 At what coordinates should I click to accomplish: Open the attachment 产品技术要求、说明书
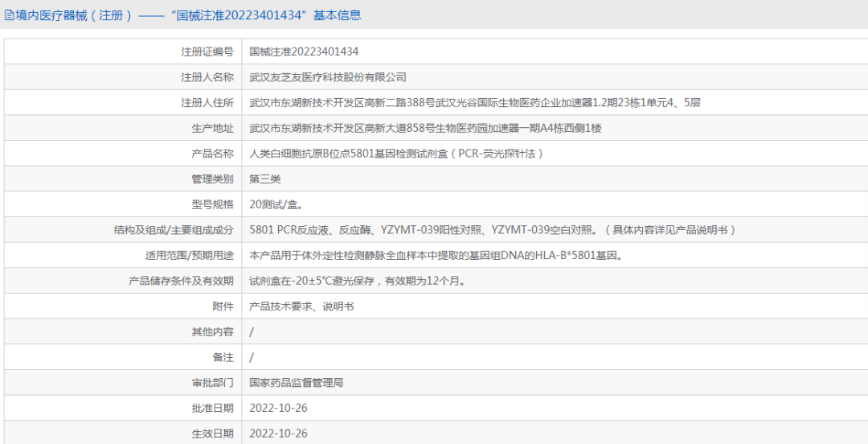301,306
